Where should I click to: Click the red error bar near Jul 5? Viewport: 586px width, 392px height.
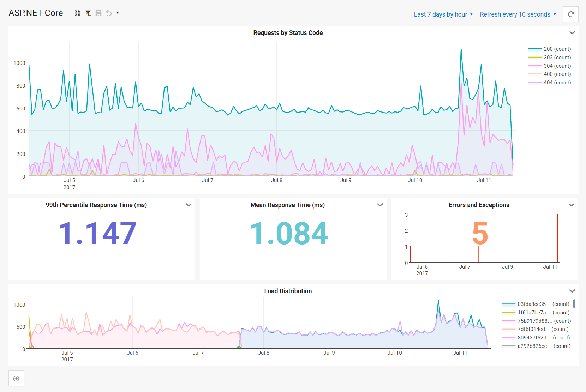(x=411, y=254)
